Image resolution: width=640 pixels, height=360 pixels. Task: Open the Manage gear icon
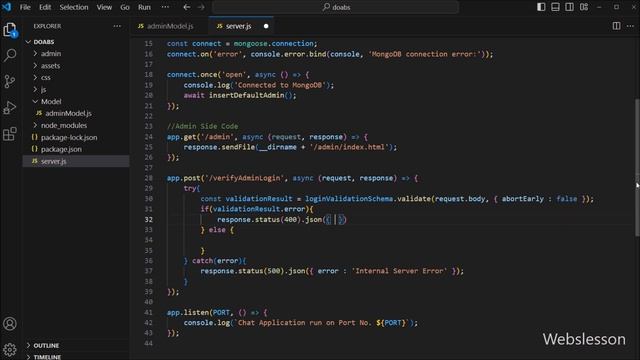pos(10,349)
